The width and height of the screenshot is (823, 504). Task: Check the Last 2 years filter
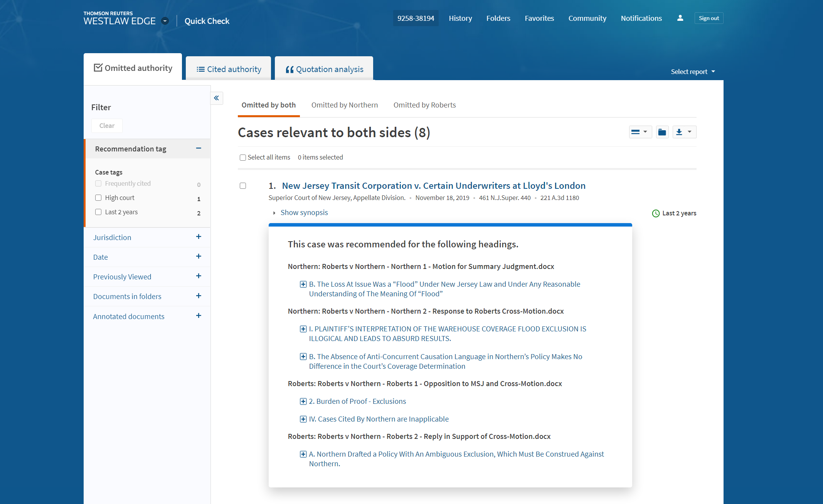coord(98,212)
